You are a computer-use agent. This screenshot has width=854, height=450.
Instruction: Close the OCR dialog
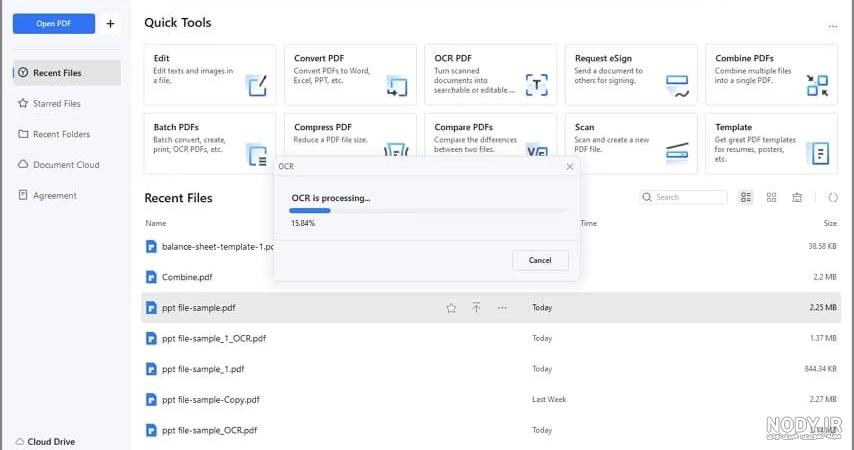coord(570,167)
